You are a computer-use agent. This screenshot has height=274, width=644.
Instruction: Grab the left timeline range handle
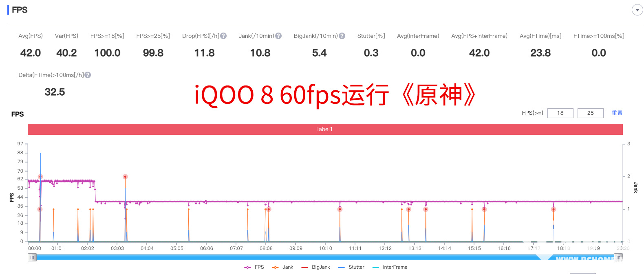pos(32,257)
